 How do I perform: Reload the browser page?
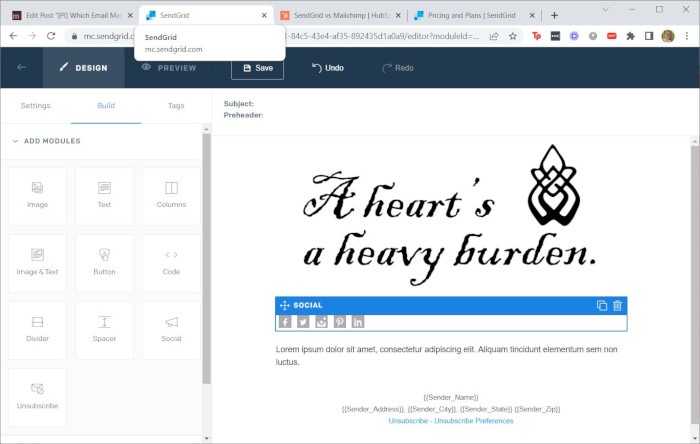[x=51, y=36]
